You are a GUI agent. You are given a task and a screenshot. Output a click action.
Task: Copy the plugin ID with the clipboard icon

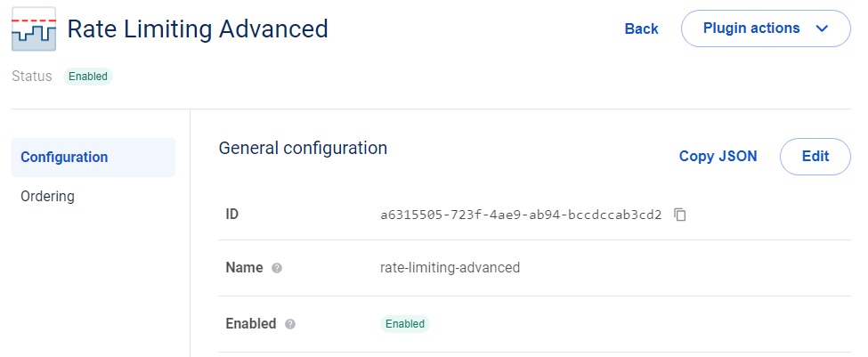pyautogui.click(x=680, y=215)
